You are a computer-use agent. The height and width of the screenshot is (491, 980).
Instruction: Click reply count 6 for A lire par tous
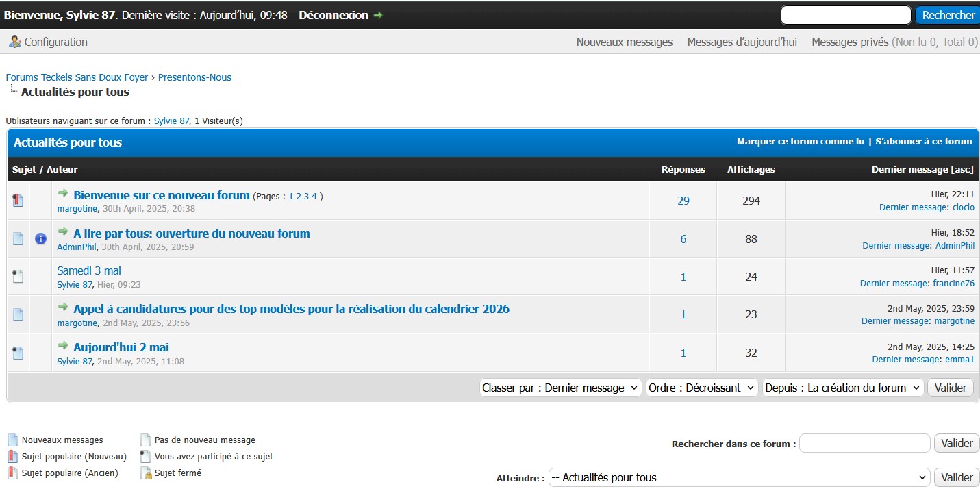tap(683, 239)
